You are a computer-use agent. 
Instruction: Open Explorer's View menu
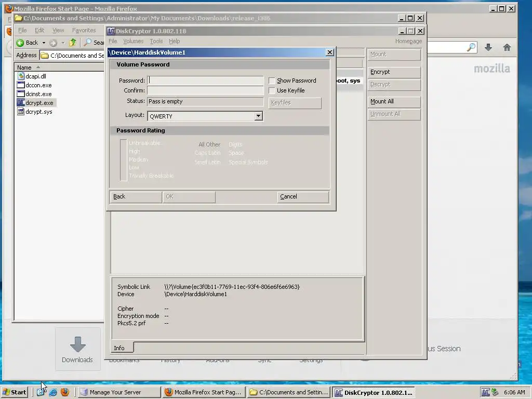[58, 30]
